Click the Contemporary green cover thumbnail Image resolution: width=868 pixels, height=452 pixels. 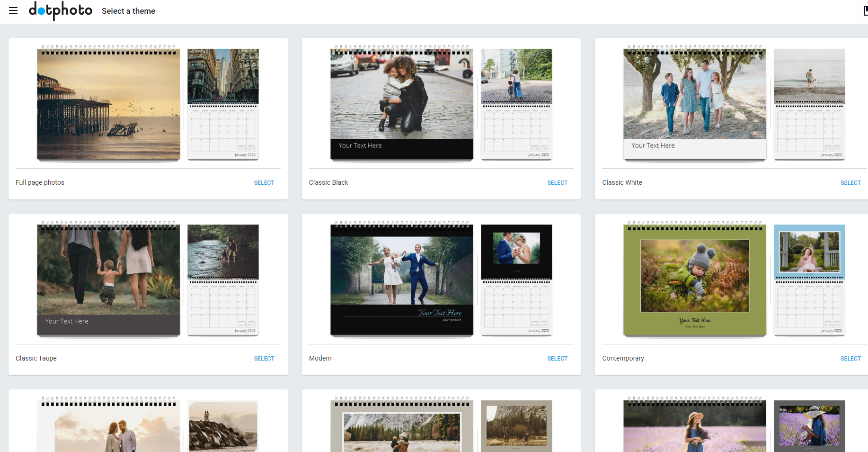tap(695, 280)
